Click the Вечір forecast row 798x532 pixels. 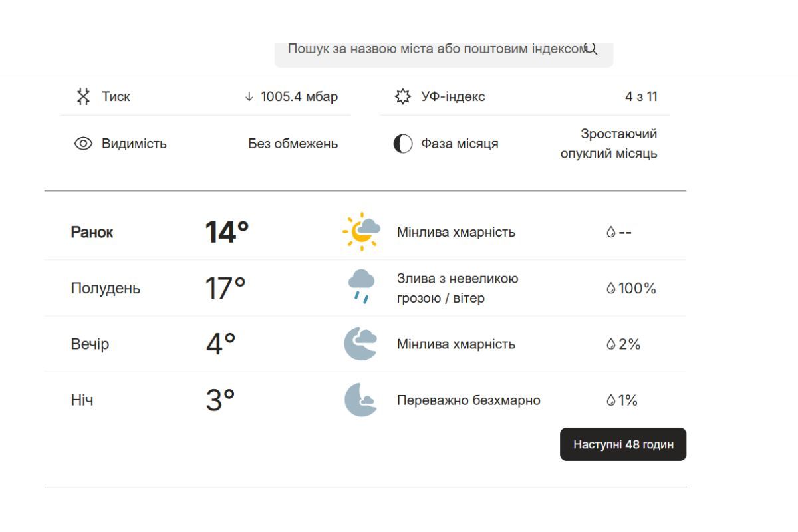pos(366,344)
